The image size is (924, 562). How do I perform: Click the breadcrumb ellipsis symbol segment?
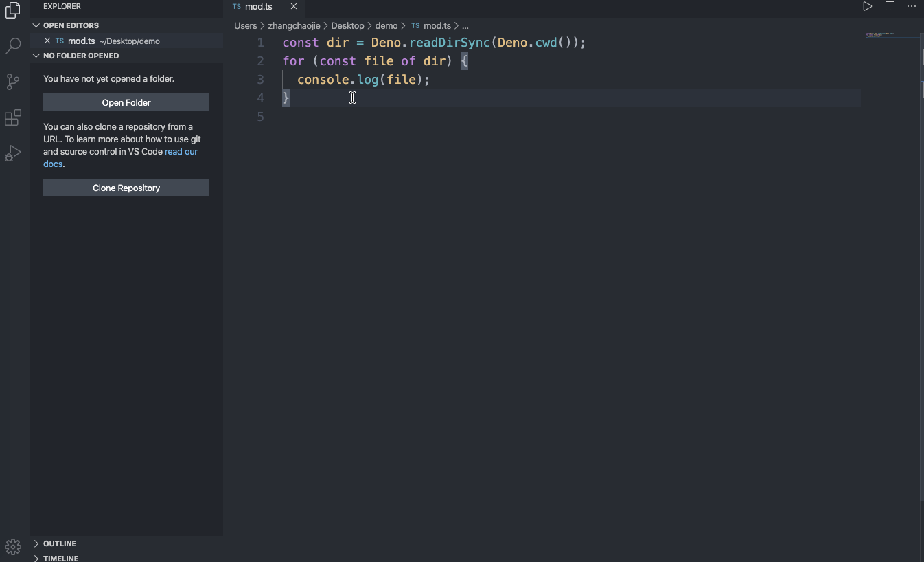point(465,25)
